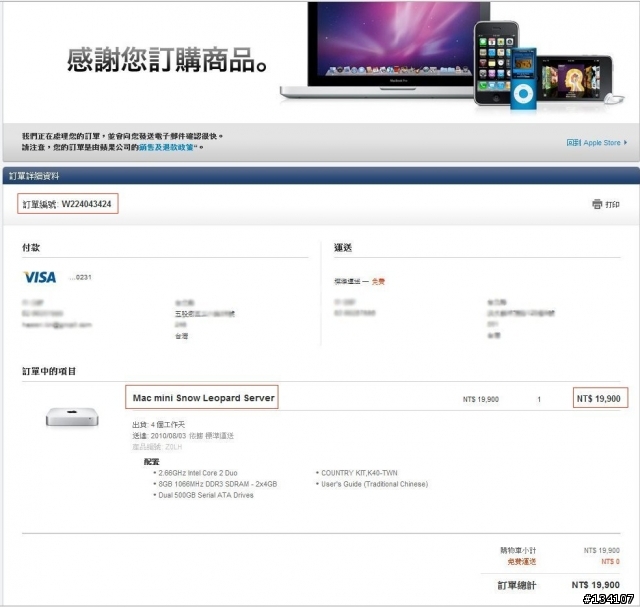Click the VISA card logo

pyautogui.click(x=40, y=278)
